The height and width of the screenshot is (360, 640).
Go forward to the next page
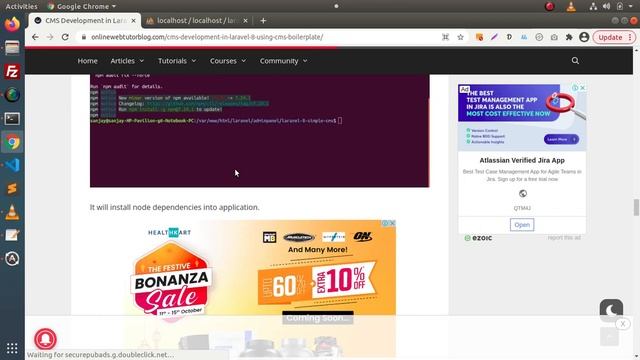click(x=50, y=37)
